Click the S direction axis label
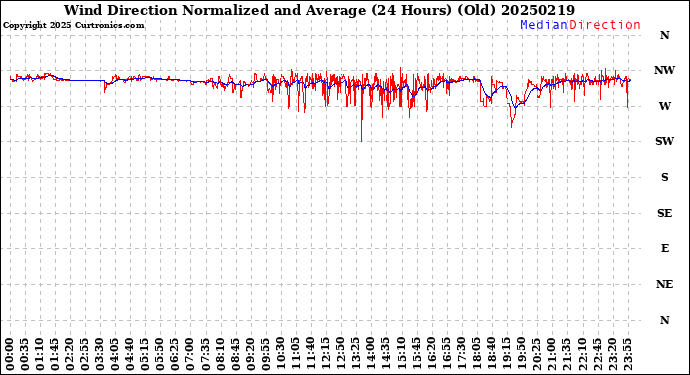 click(x=664, y=177)
